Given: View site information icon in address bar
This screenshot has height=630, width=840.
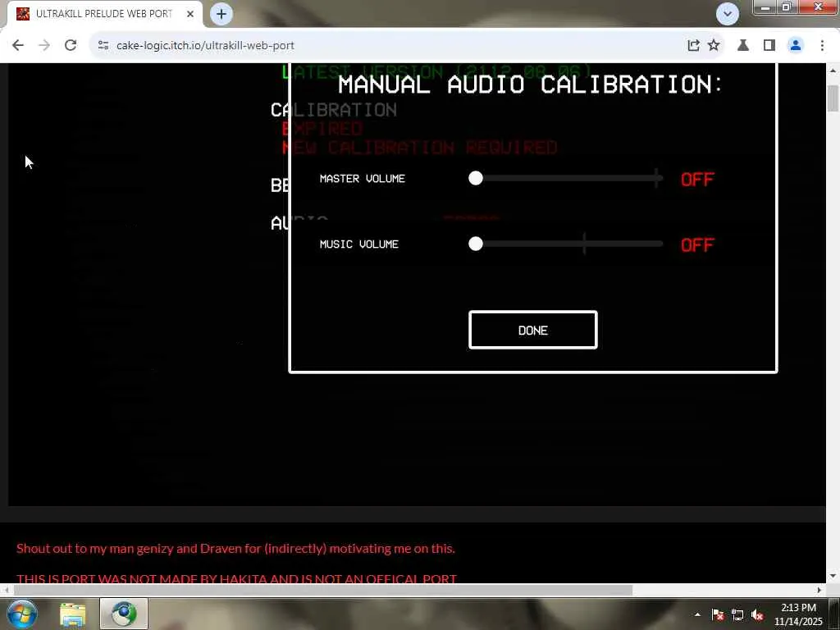Looking at the screenshot, I should pos(103,46).
